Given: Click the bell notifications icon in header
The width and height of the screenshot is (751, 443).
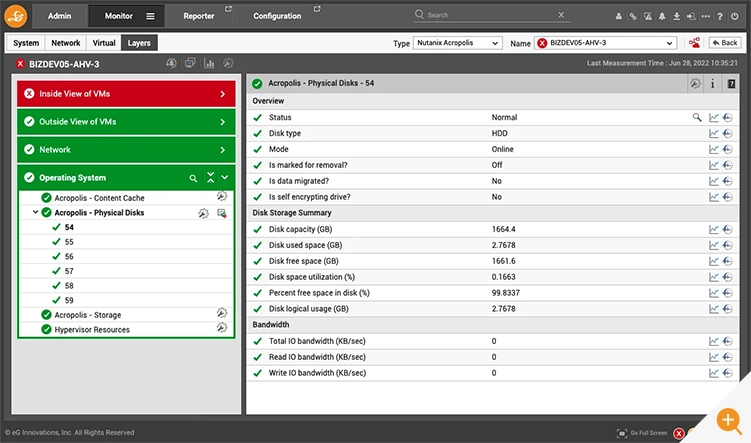Looking at the screenshot, I should pos(662,16).
